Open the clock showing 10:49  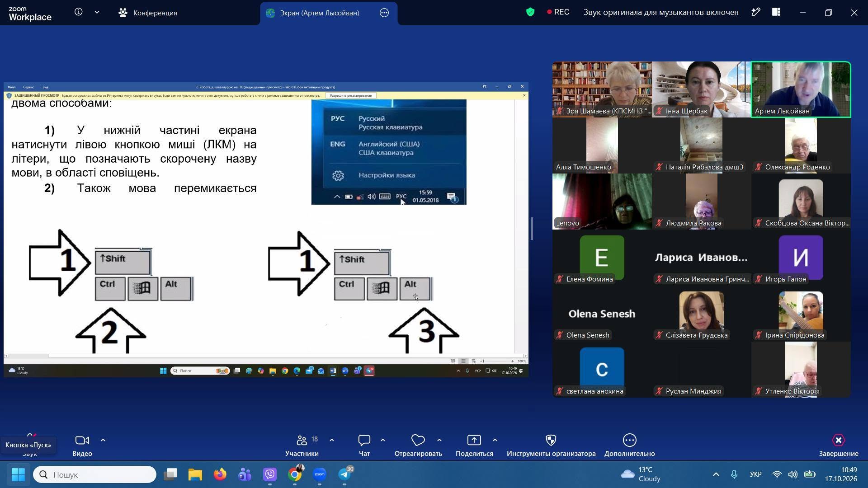click(x=841, y=474)
